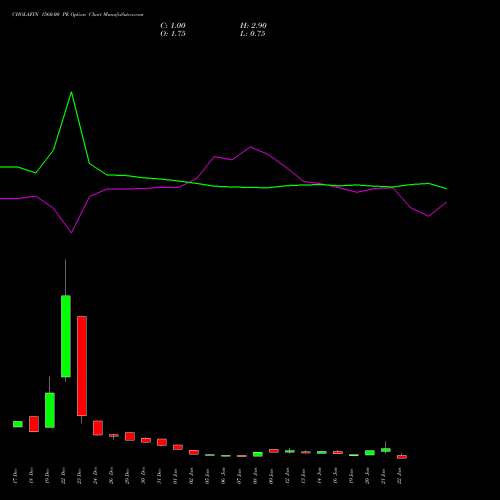Viewport: 500px width, 500px height.
Task: Click the 22 Jan date label
Action: click(399, 476)
